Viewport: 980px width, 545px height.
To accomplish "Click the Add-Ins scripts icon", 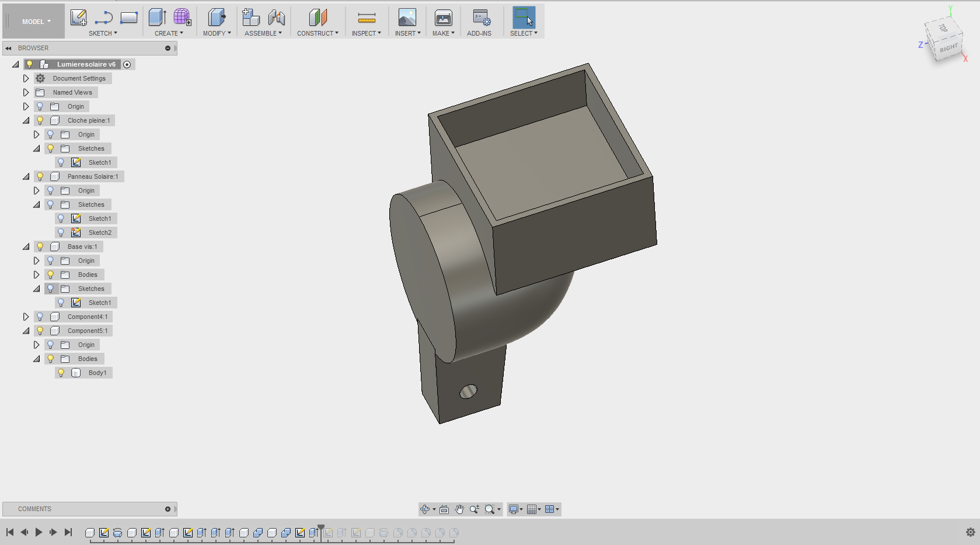I will point(482,18).
